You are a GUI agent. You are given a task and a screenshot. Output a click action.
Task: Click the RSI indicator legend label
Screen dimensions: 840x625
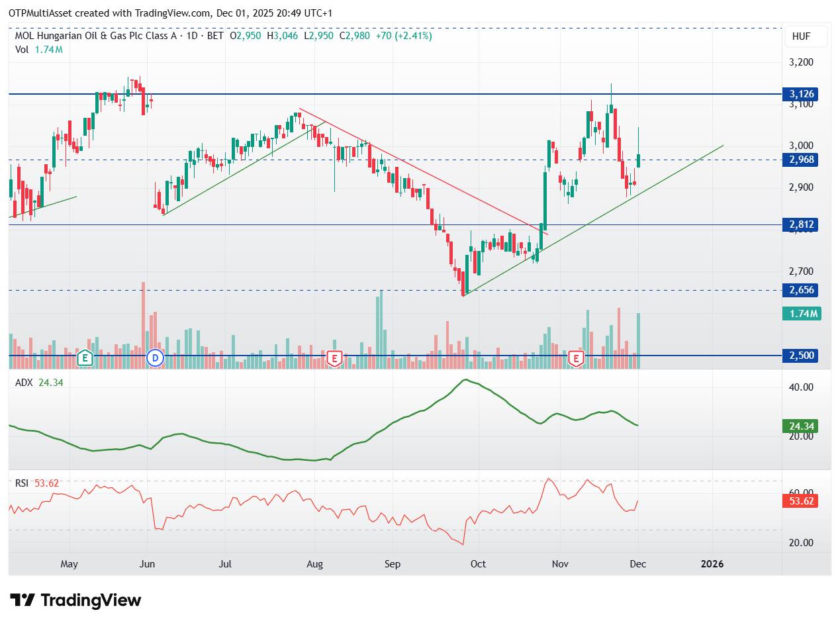click(22, 483)
